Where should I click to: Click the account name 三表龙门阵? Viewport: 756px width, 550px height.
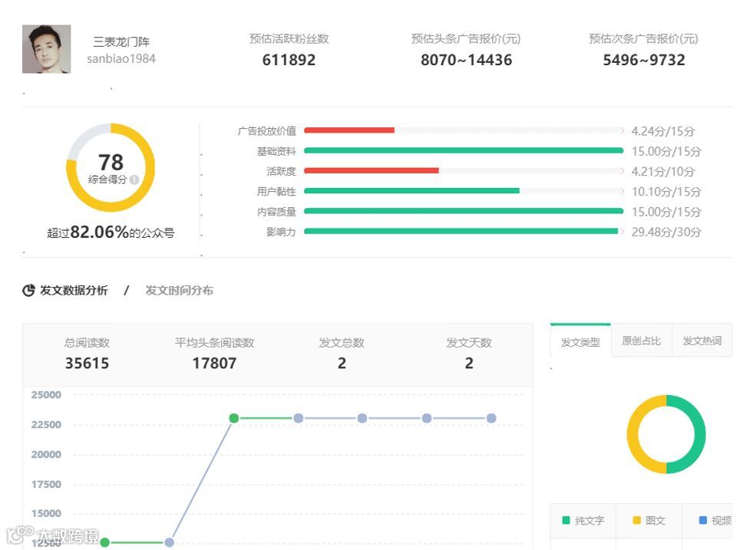click(121, 42)
